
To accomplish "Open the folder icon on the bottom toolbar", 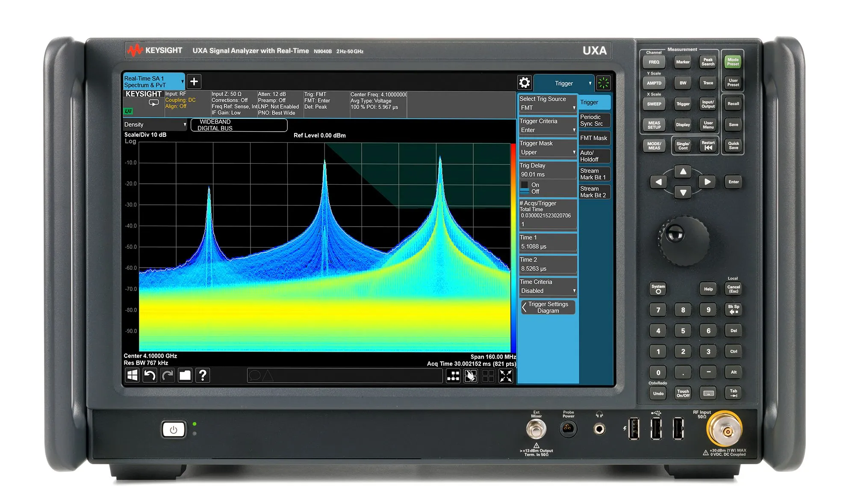I will click(x=185, y=375).
